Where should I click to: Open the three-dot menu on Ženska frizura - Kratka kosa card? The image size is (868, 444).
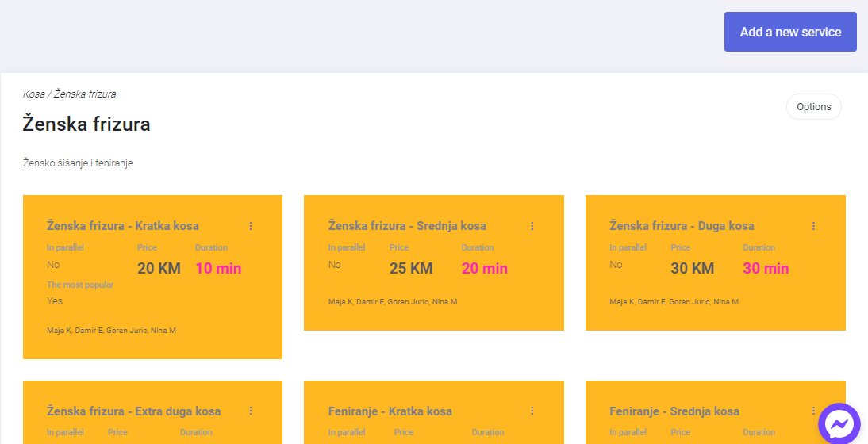point(251,226)
